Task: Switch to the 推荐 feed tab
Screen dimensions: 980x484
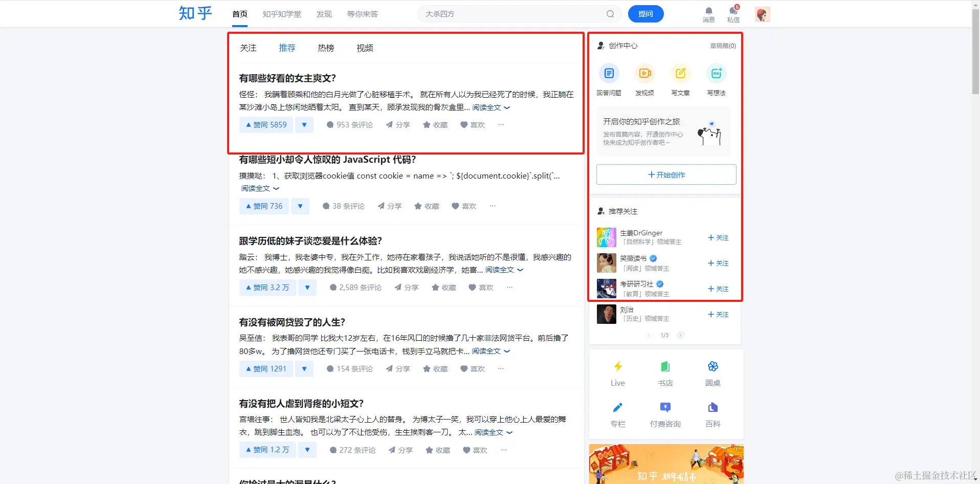Action: tap(287, 48)
